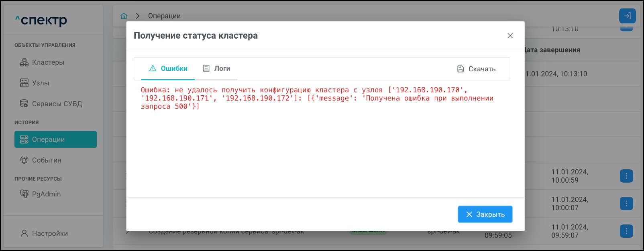
Task: Close the cluster status dialog with X
Action: pyautogui.click(x=510, y=36)
